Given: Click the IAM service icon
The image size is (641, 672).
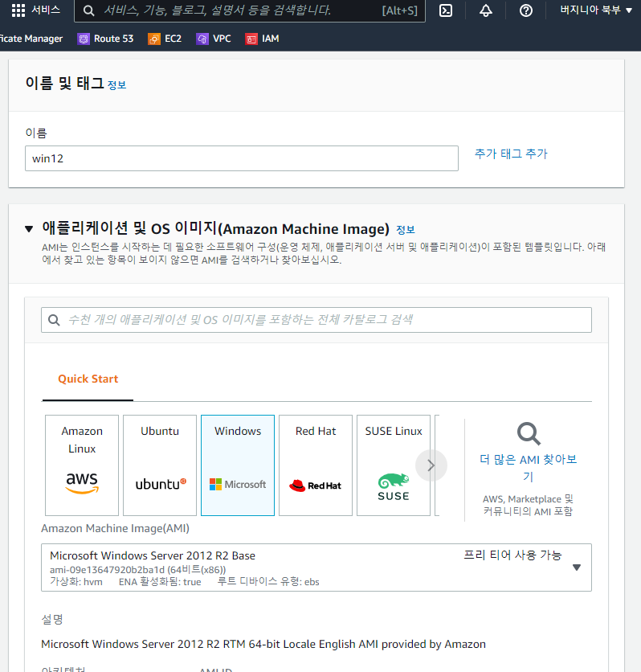Looking at the screenshot, I should click(251, 39).
